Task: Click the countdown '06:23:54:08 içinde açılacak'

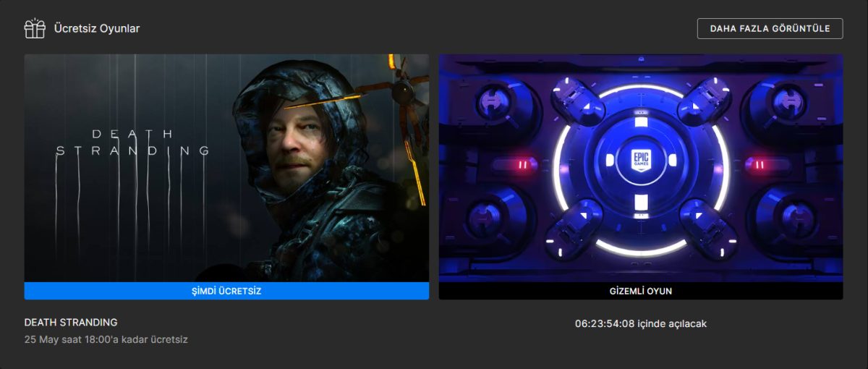Action: pyautogui.click(x=641, y=323)
